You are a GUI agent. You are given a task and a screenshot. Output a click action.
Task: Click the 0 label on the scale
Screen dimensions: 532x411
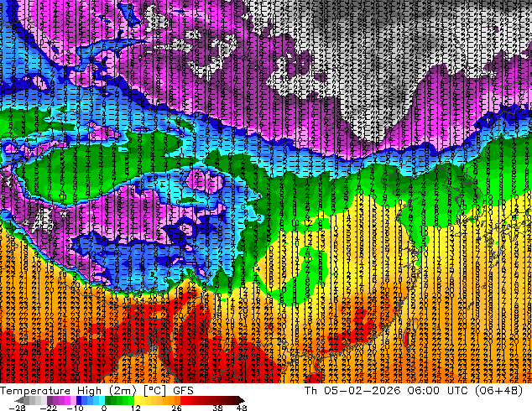[104, 408]
